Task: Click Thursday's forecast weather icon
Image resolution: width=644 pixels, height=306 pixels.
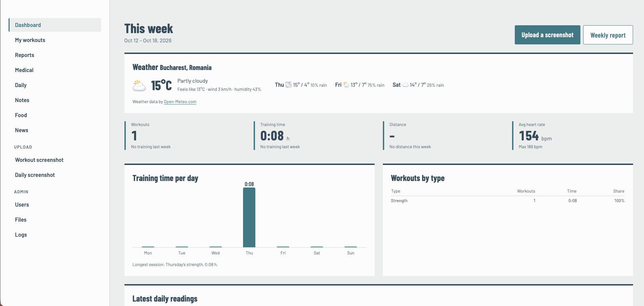Action: point(289,85)
